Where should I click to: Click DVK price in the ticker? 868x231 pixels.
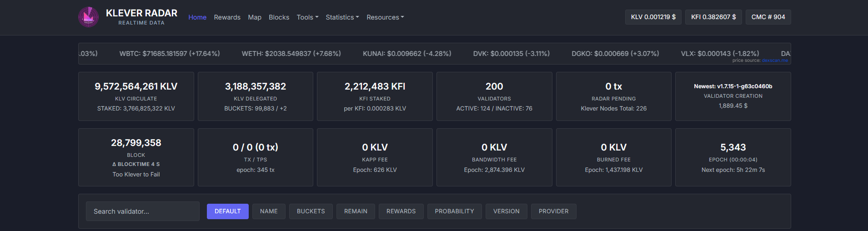(512, 53)
